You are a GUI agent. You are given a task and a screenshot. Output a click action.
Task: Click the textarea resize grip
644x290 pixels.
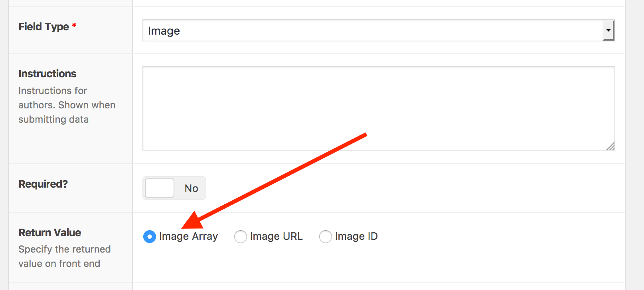(611, 147)
